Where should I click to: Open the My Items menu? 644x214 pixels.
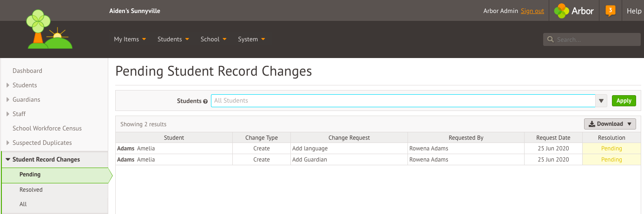pyautogui.click(x=130, y=39)
